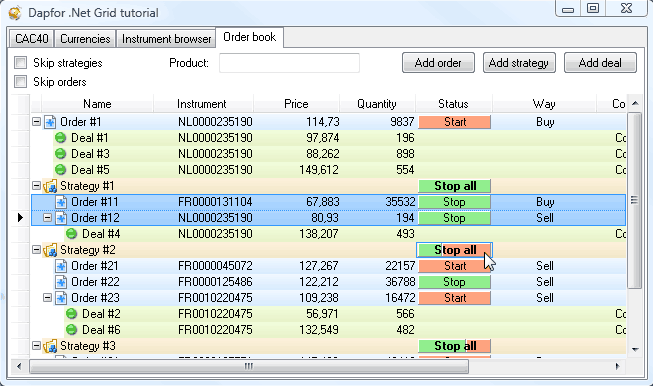Click the Order #11 document icon

pos(61,202)
